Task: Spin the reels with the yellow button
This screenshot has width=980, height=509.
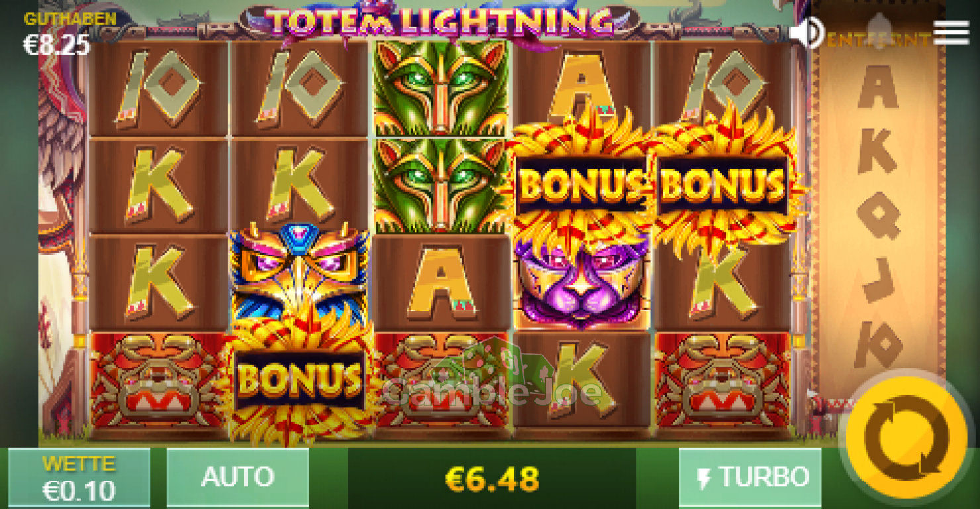Action: pos(905,437)
